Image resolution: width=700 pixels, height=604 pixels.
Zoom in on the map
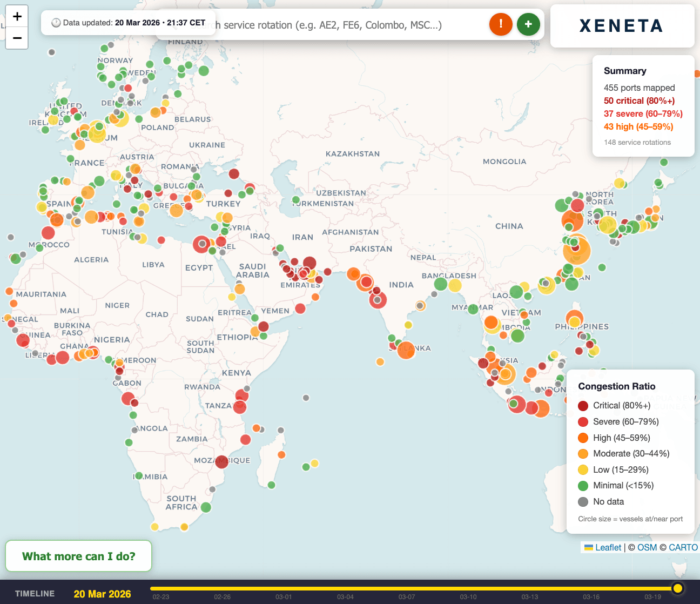coord(17,16)
